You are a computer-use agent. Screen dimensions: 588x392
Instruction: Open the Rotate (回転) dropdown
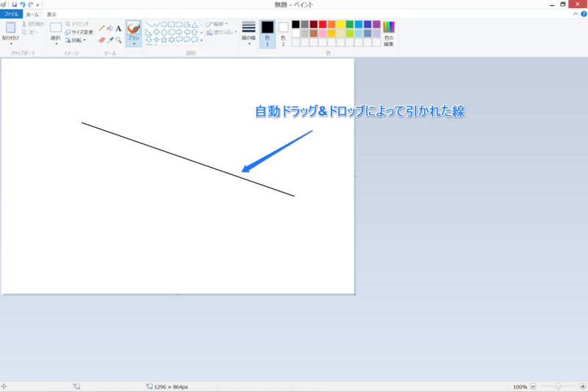tap(76, 40)
